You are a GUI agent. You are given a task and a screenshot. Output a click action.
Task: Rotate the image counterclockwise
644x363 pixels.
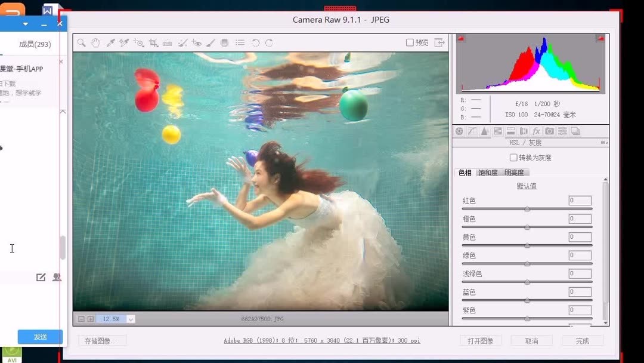click(256, 42)
